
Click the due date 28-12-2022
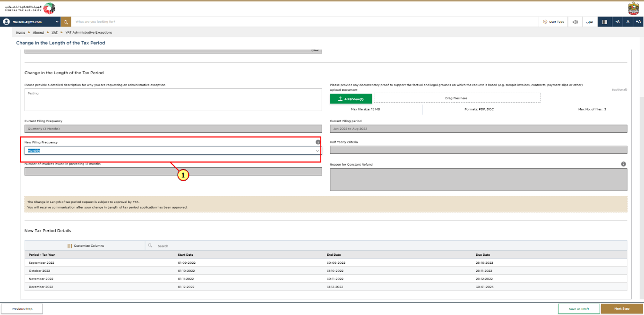pos(484,279)
